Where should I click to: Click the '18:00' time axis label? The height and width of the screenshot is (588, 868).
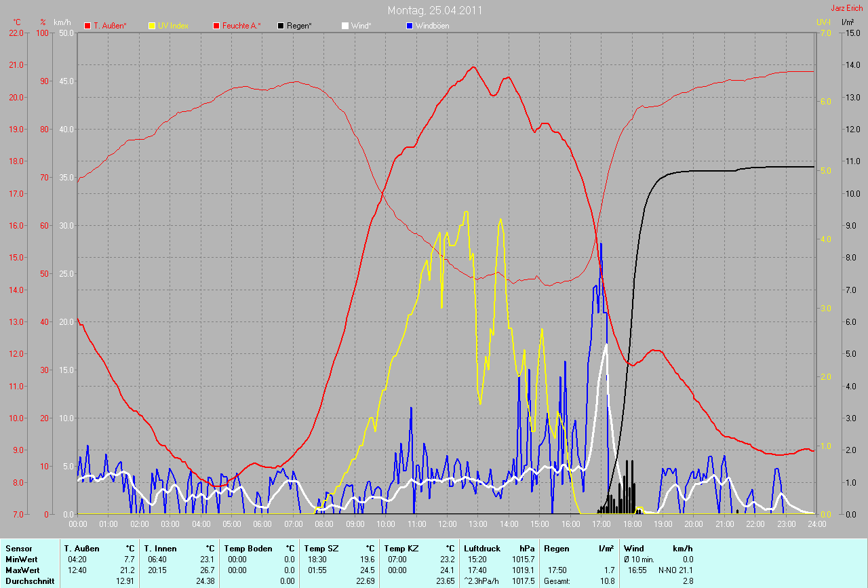632,524
